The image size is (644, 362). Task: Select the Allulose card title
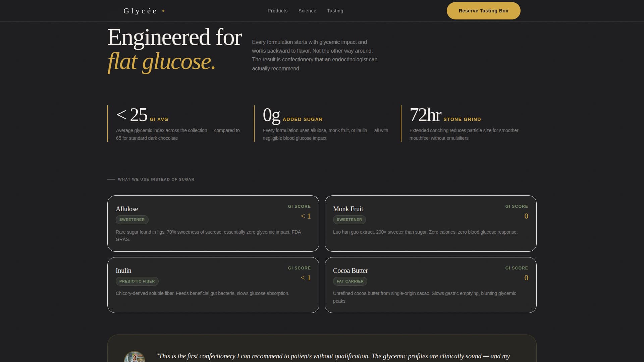tap(127, 209)
